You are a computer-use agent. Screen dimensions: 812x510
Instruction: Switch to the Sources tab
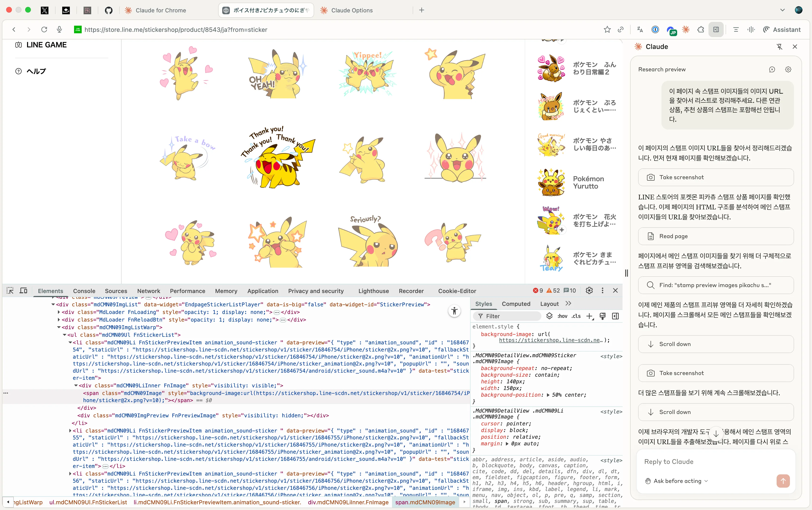pyautogui.click(x=116, y=291)
